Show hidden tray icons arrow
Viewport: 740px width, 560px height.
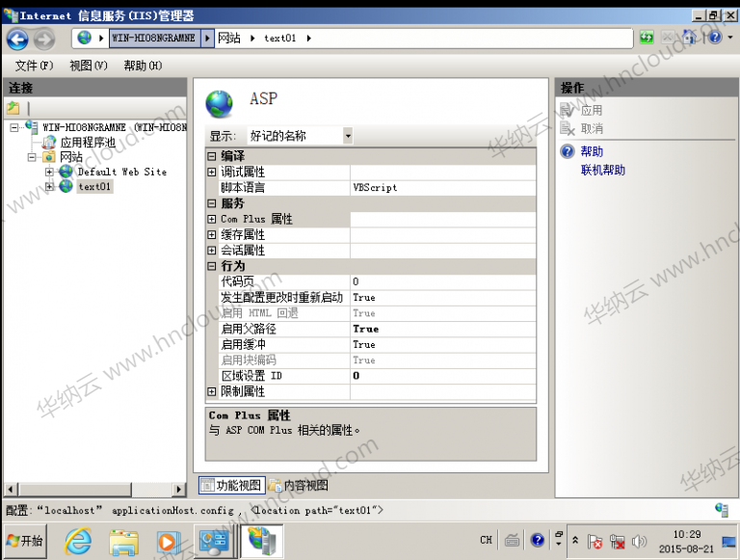[x=575, y=540]
